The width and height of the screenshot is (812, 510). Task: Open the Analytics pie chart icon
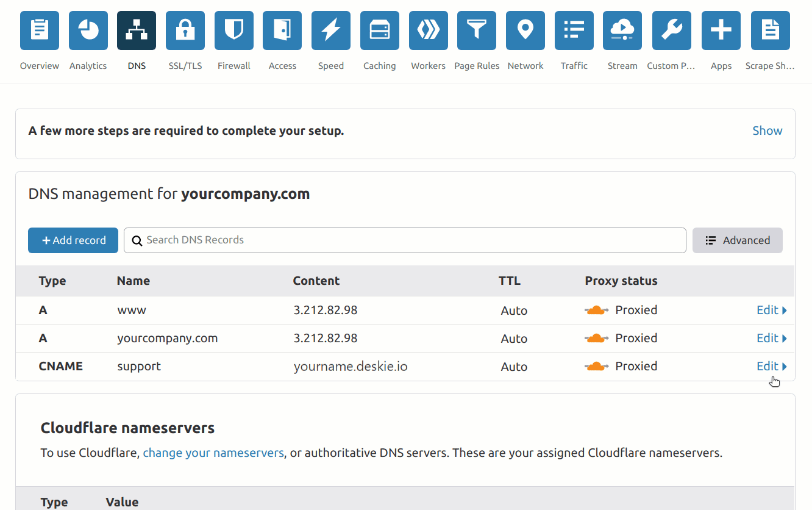pos(88,31)
